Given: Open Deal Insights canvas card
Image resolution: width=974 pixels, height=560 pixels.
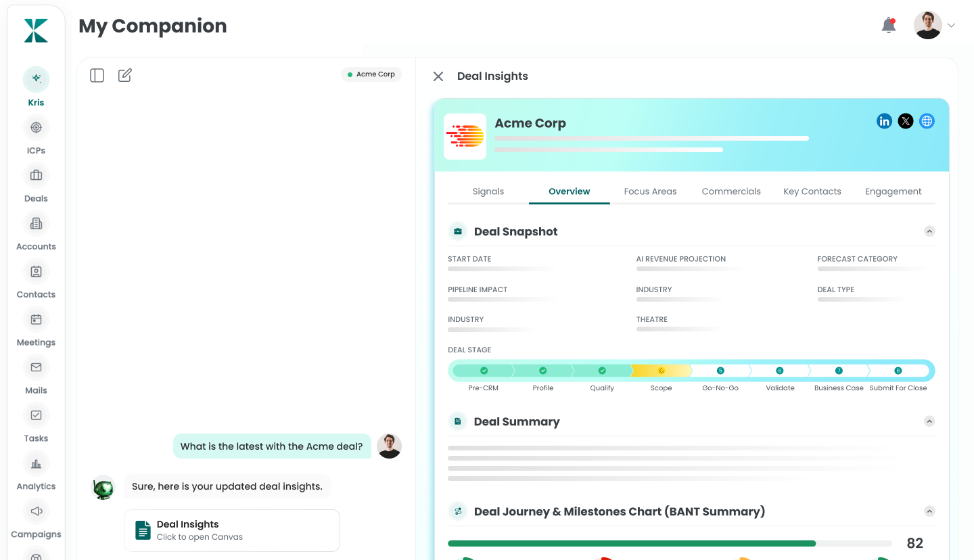Looking at the screenshot, I should [x=231, y=530].
